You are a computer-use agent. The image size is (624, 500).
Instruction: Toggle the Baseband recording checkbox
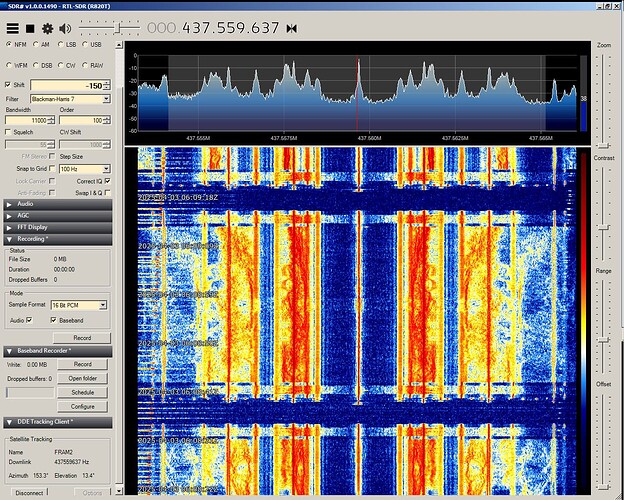[x=54, y=320]
